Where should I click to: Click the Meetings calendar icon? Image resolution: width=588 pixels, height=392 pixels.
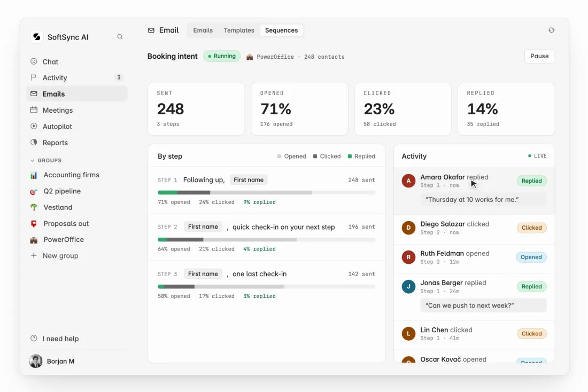pyautogui.click(x=34, y=110)
